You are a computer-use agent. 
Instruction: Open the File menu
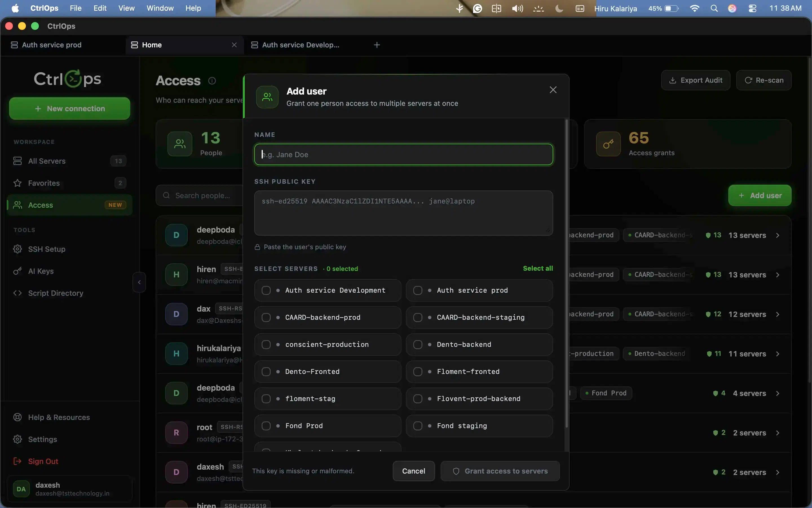pos(76,8)
